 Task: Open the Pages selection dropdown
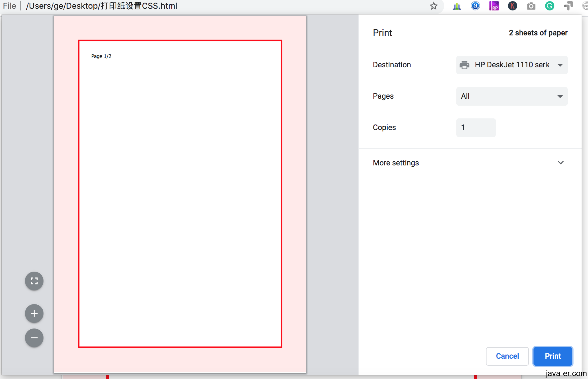pyautogui.click(x=511, y=96)
